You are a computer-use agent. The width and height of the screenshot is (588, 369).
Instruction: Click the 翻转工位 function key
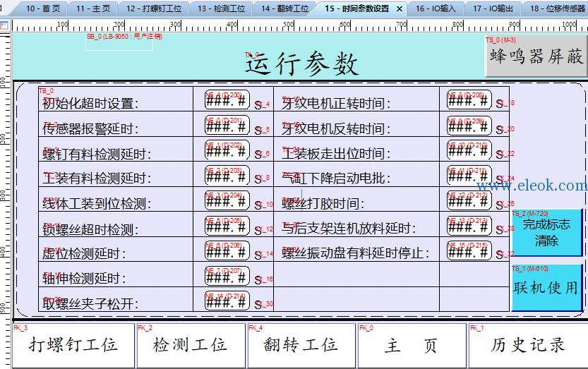(301, 346)
